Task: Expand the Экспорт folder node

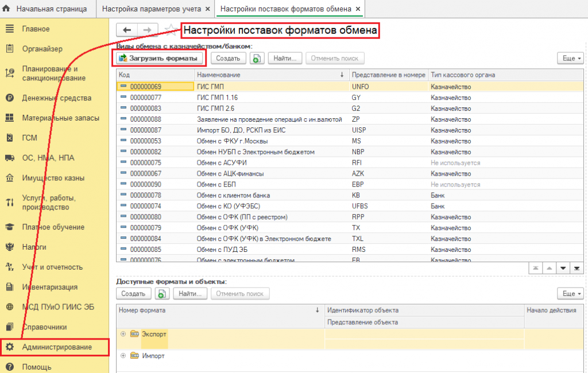Action: 123,334
